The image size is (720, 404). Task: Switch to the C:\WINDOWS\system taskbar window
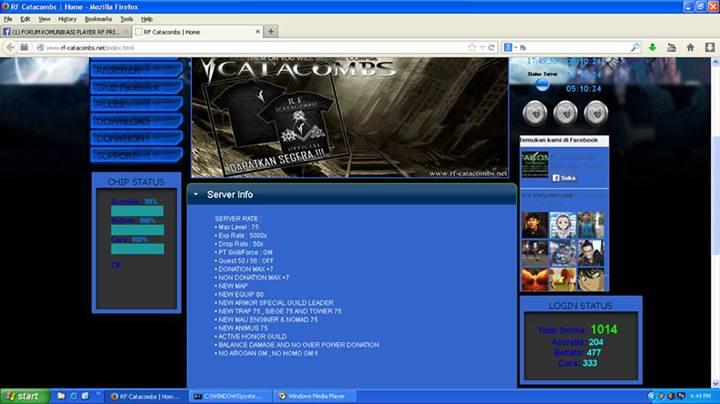tap(231, 396)
